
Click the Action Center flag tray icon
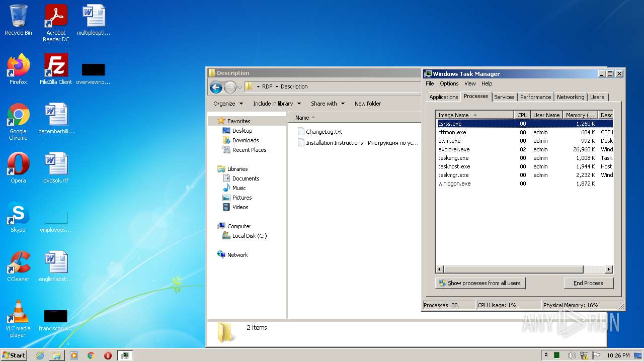coord(596,355)
